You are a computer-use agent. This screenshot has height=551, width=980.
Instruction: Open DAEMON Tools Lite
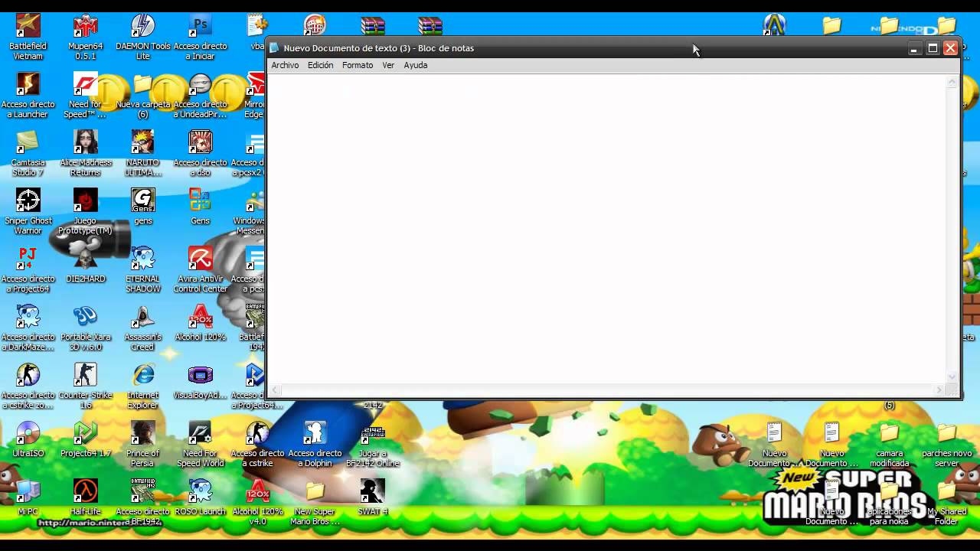[142, 27]
